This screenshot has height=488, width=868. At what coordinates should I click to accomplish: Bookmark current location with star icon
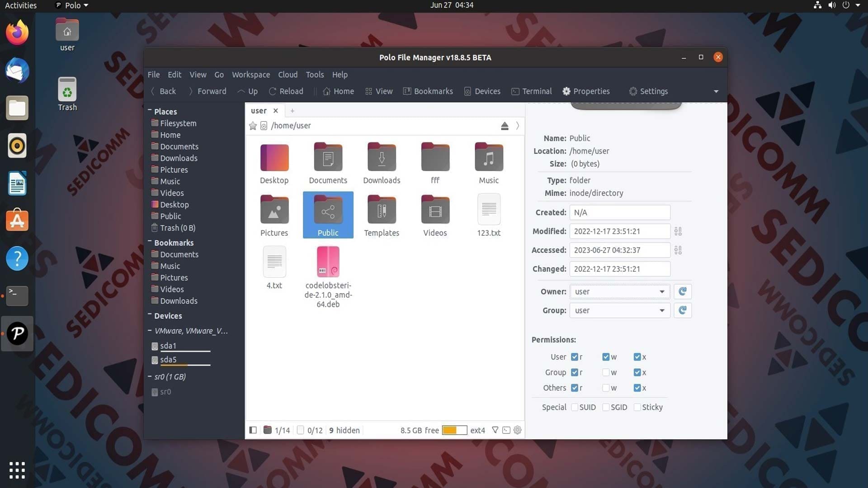click(253, 126)
